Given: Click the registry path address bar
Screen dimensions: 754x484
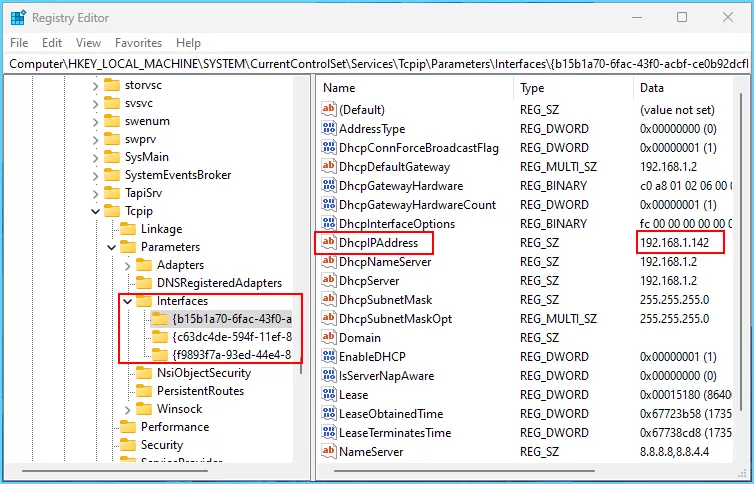Looking at the screenshot, I should [x=377, y=64].
